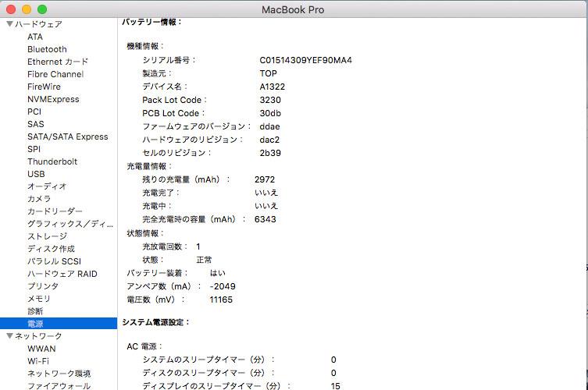This screenshot has height=390, width=588.
Task: Click the manufacturer value TOP
Action: click(x=268, y=73)
